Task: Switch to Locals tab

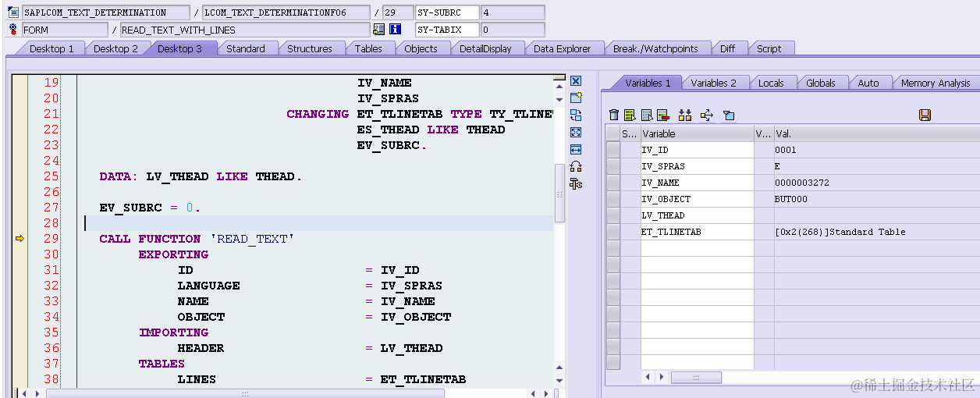Action: click(x=771, y=83)
